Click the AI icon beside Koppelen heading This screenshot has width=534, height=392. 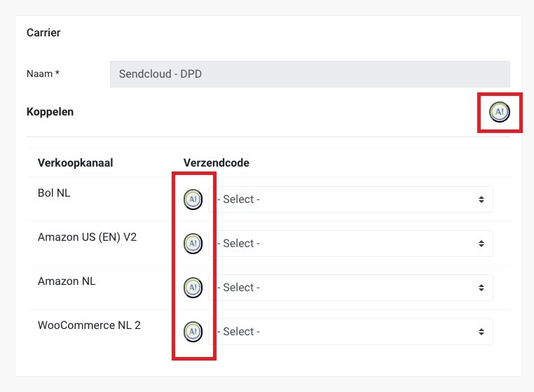tap(499, 111)
